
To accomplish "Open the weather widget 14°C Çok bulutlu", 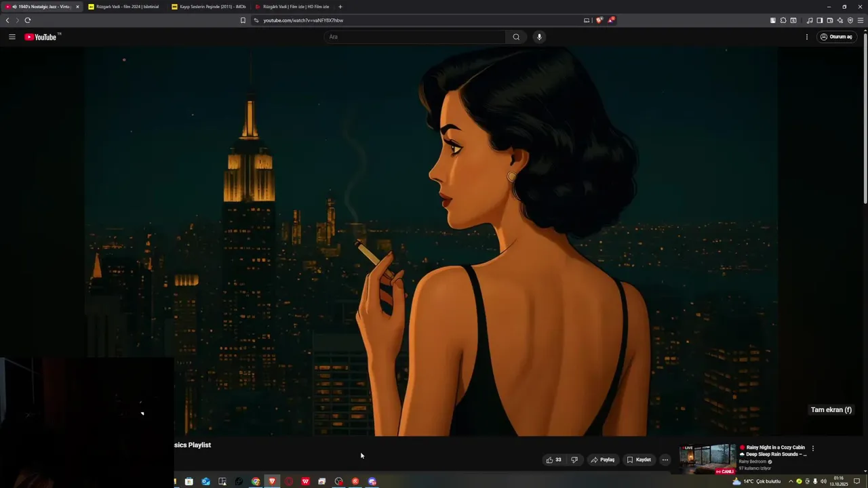I will (756, 481).
